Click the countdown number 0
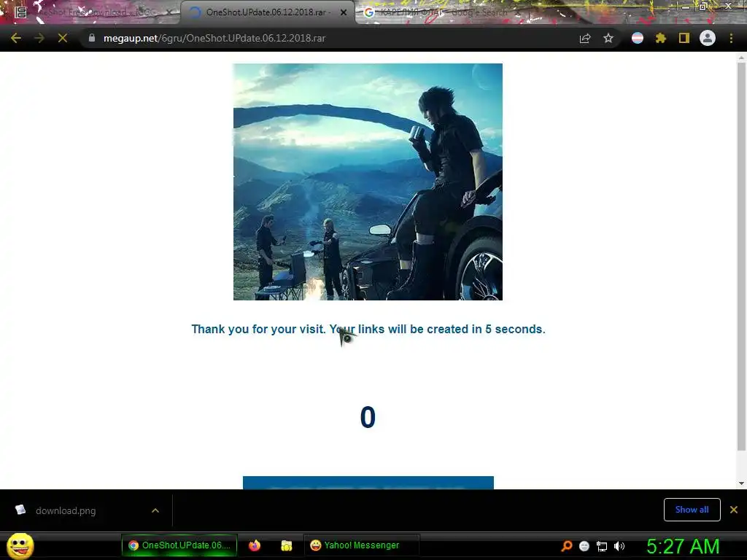The height and width of the screenshot is (560, 747). 368,417
